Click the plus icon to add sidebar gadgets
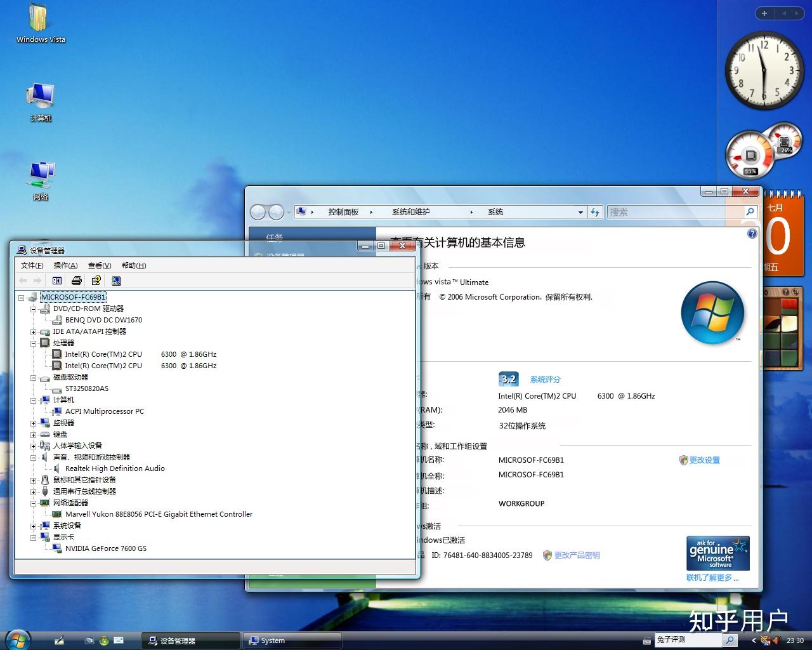The height and width of the screenshot is (650, 812). coord(764,13)
